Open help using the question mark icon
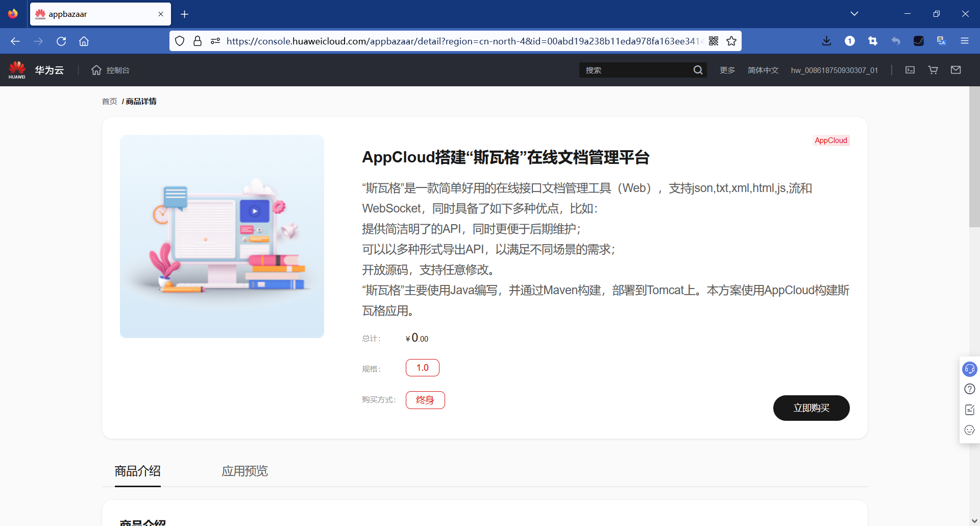Screen dimensions: 980x526 [969, 389]
